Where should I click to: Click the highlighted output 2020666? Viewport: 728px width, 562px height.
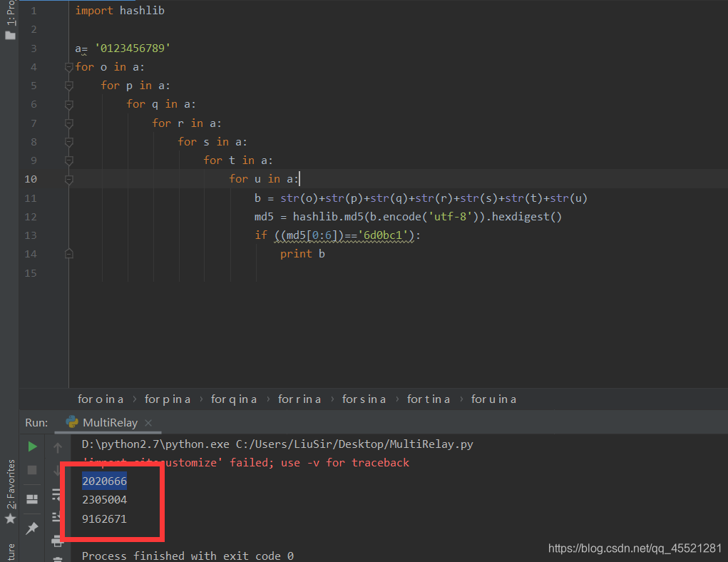click(x=105, y=481)
